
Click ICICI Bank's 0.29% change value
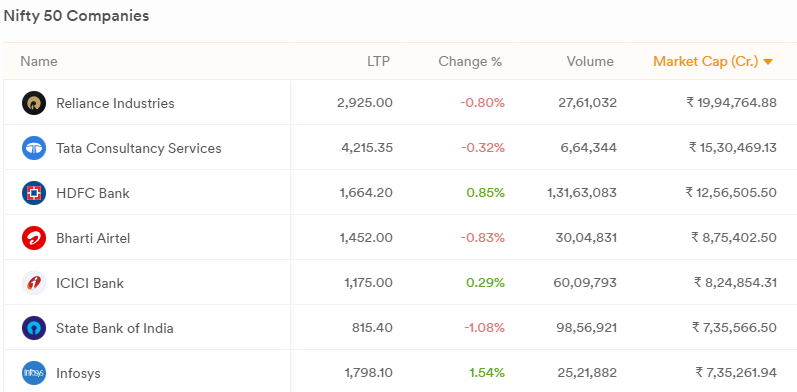tap(486, 283)
